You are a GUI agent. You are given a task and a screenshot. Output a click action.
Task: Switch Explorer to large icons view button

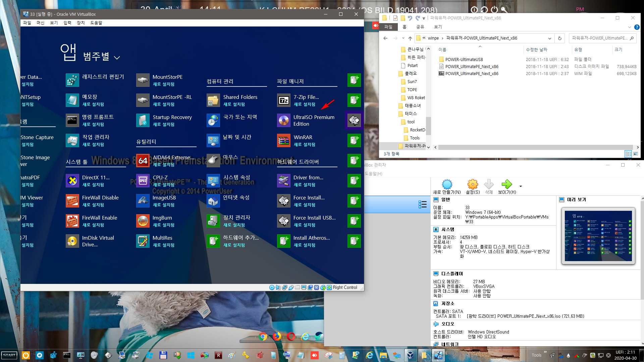pyautogui.click(x=635, y=154)
